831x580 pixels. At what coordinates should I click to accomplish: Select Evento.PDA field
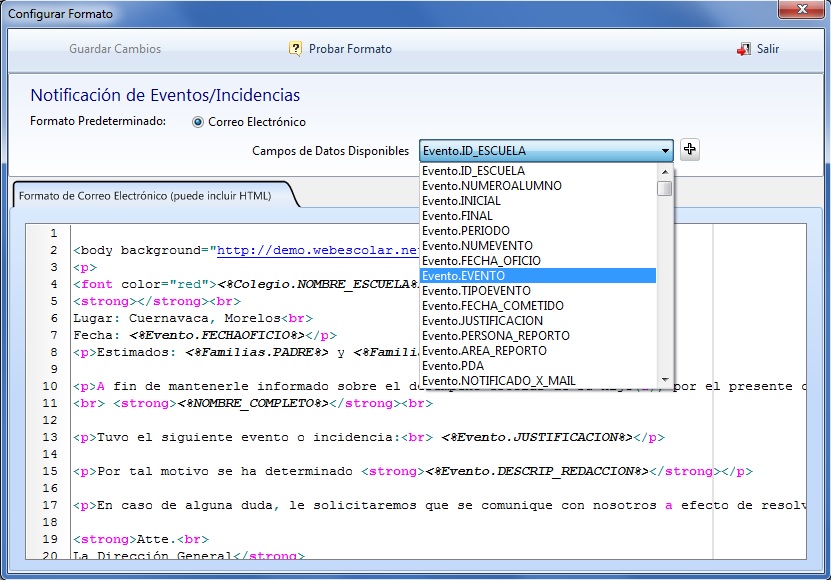538,366
